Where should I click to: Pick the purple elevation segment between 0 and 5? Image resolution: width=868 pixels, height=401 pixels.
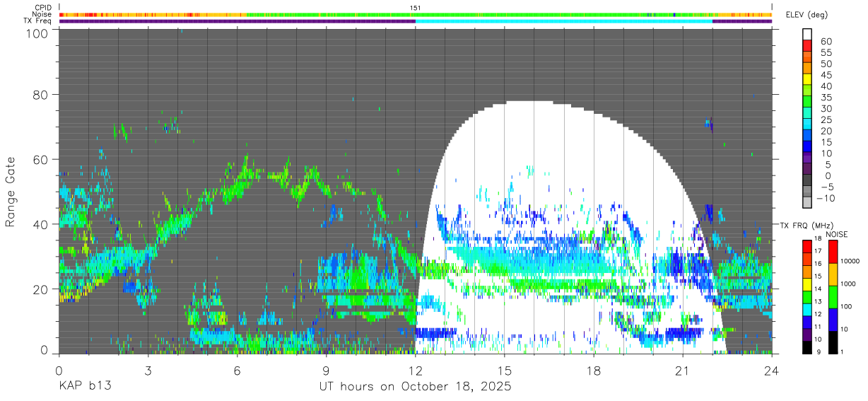point(807,169)
